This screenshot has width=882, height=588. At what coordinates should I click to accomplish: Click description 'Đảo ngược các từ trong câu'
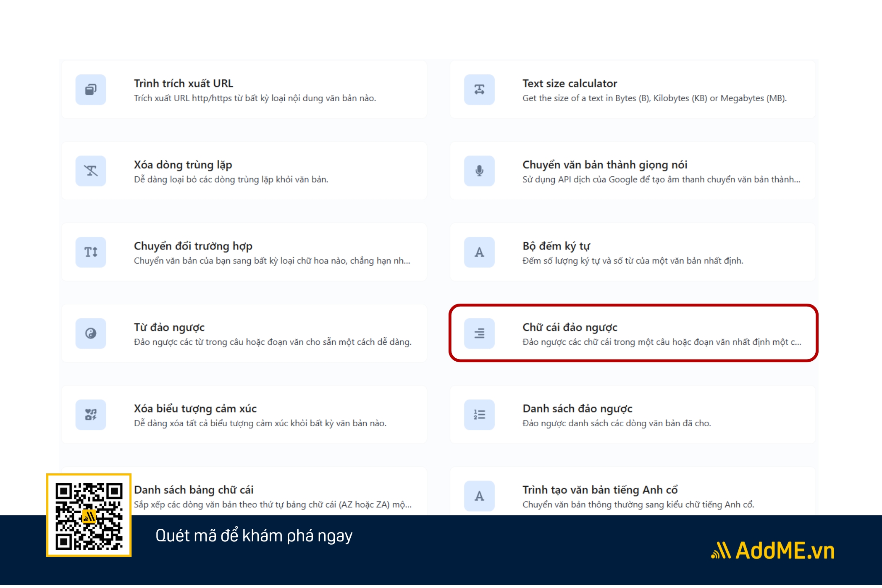[273, 342]
